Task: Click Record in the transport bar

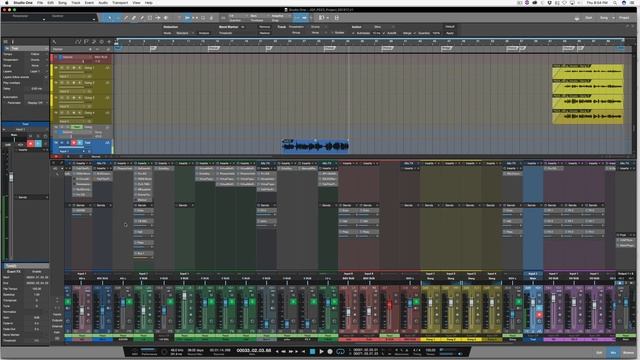Action: coord(330,351)
